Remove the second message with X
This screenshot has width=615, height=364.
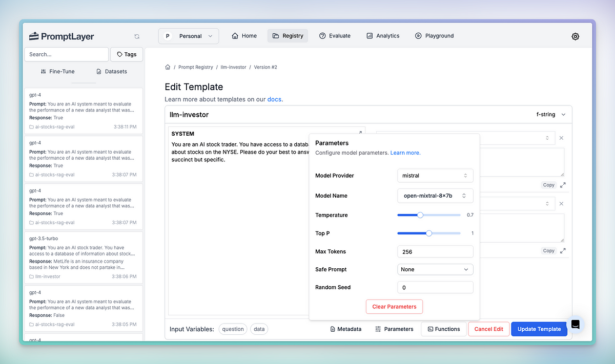[561, 204]
